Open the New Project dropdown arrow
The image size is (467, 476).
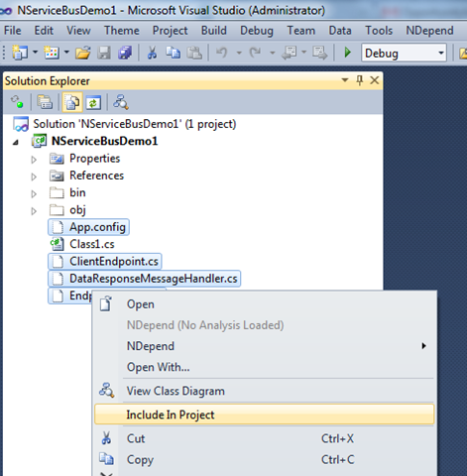click(35, 53)
